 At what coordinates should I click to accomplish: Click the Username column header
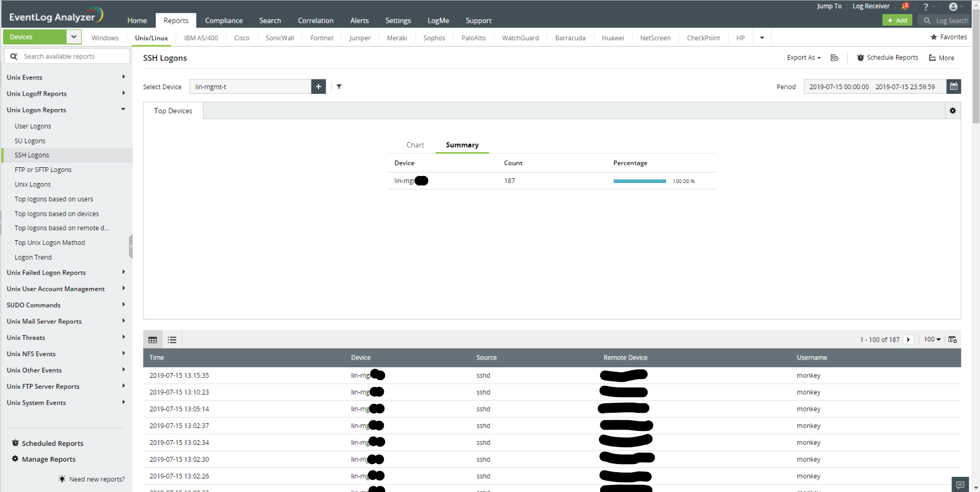(x=812, y=357)
